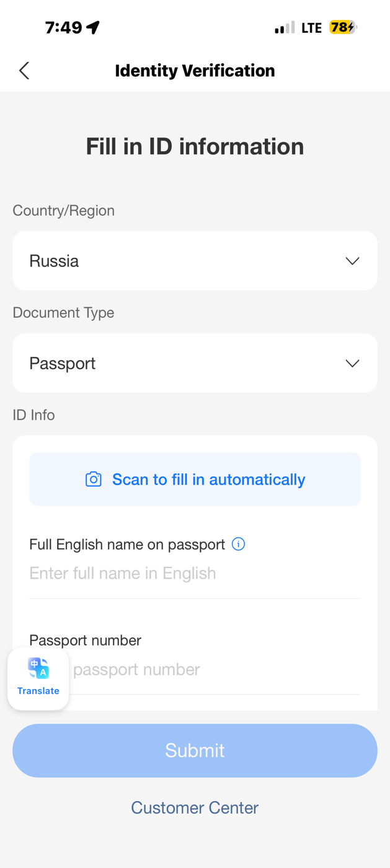Expand the Country/Region chevron next to Russia
Viewport: 390px width, 868px height.
352,261
